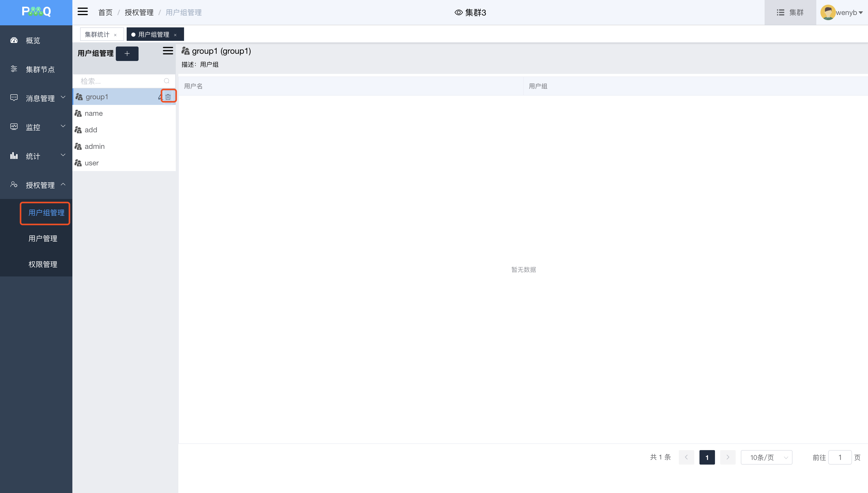
Task: Click the 集群 button in header
Action: pos(790,12)
